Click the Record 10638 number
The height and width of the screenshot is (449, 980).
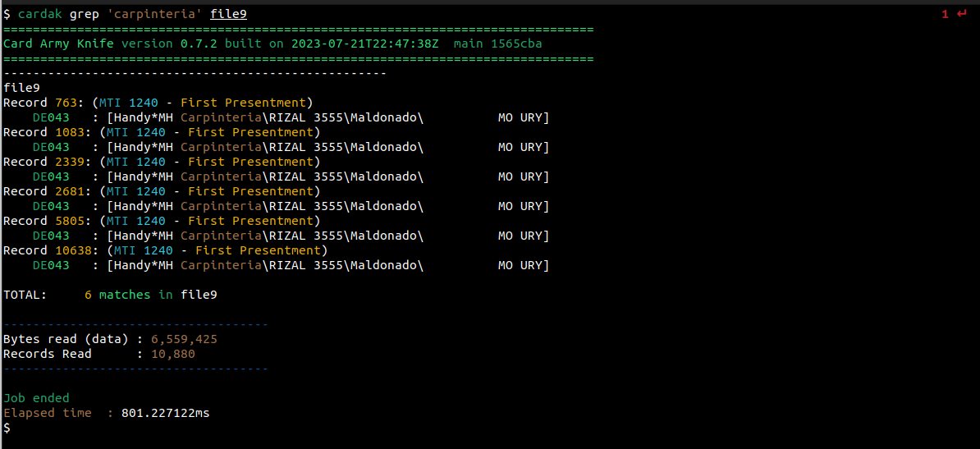(x=73, y=250)
